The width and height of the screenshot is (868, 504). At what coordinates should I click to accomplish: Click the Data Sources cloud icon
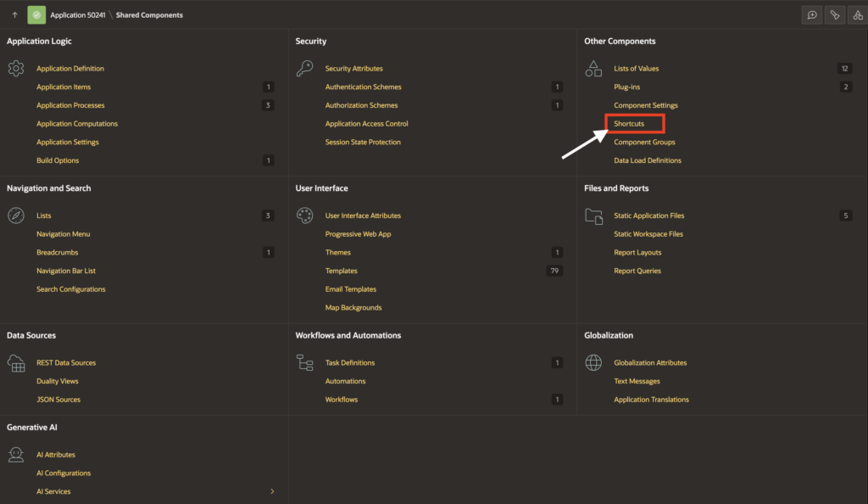[16, 363]
